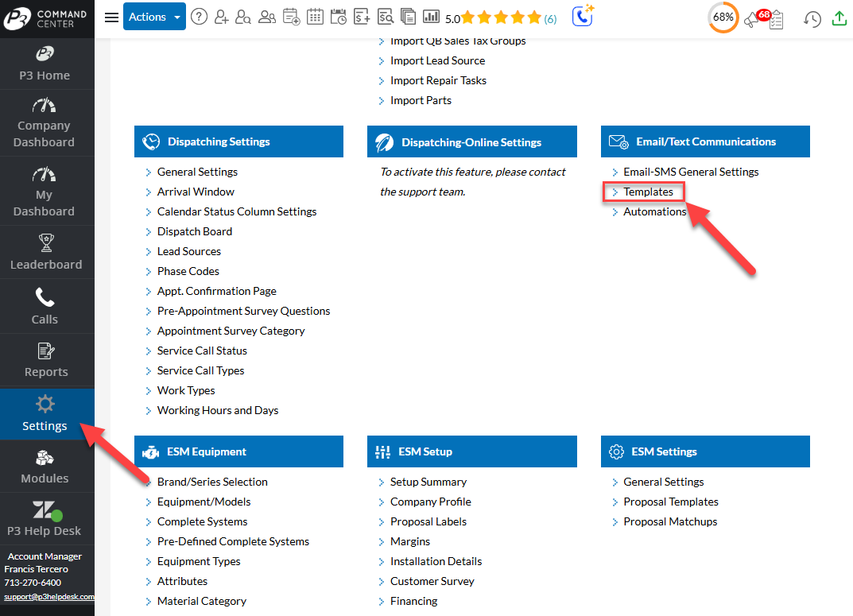This screenshot has height=616, width=853.
Task: Open the hamburger menu icon
Action: point(111,17)
